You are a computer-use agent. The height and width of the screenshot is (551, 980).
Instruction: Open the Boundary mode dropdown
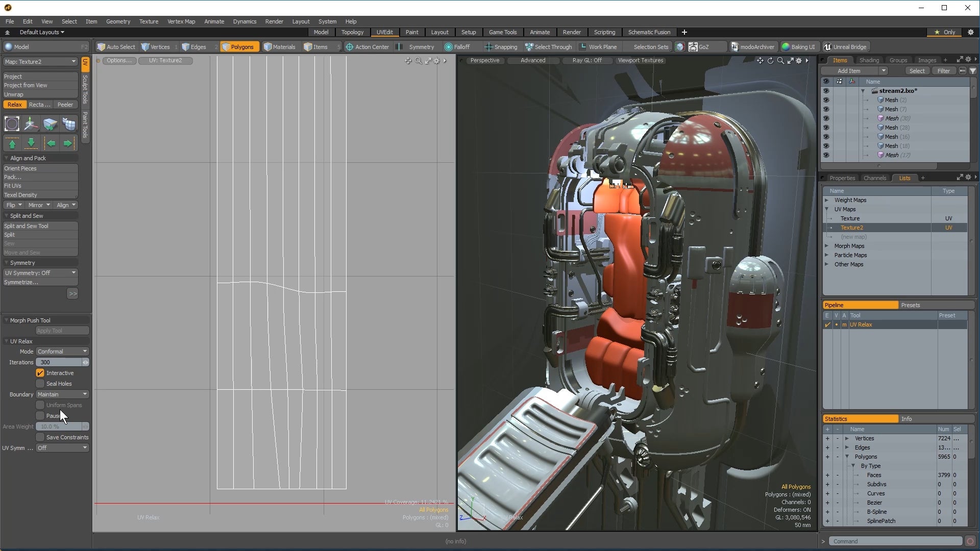61,394
